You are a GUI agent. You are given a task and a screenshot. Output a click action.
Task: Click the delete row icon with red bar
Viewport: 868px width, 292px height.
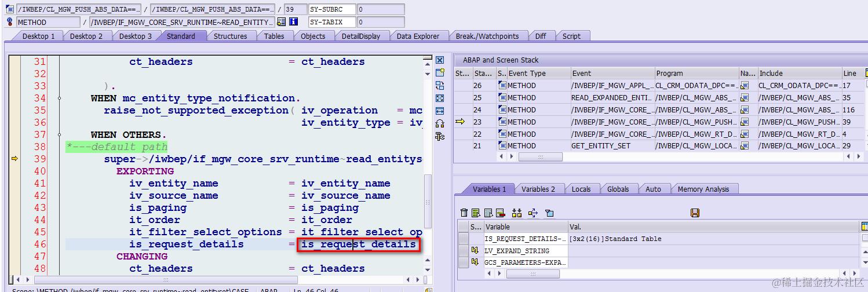[x=501, y=213]
